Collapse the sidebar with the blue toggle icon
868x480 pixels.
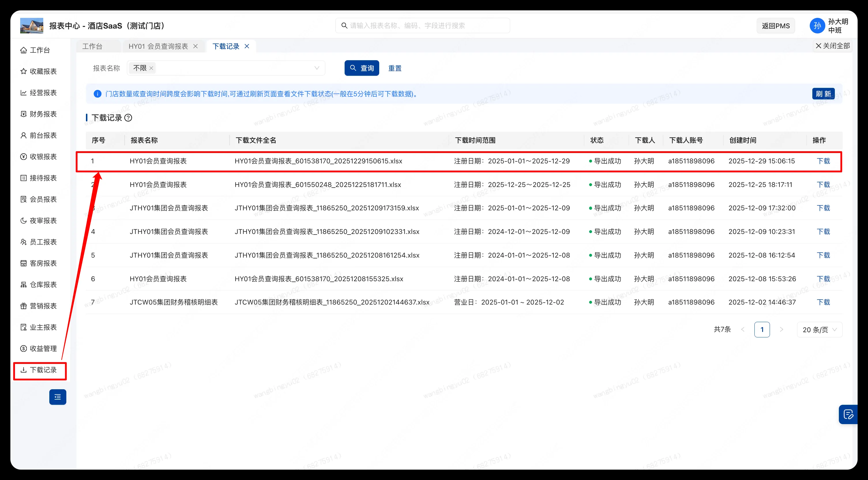58,397
